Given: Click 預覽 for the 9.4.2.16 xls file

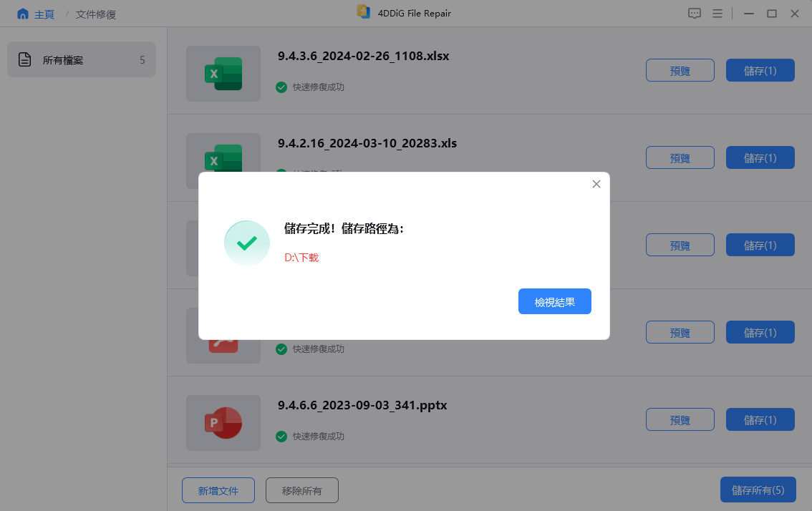Looking at the screenshot, I should click(680, 157).
